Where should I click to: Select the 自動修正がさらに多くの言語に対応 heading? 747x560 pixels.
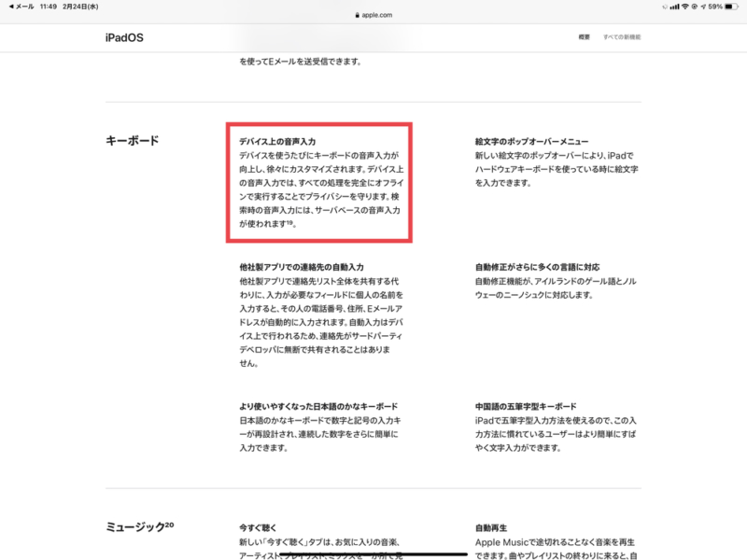(538, 267)
